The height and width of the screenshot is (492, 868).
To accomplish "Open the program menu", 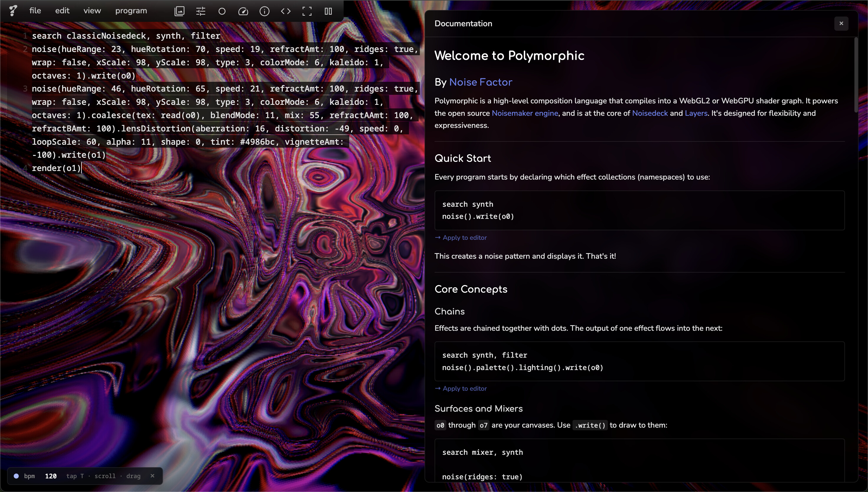I will [x=131, y=11].
